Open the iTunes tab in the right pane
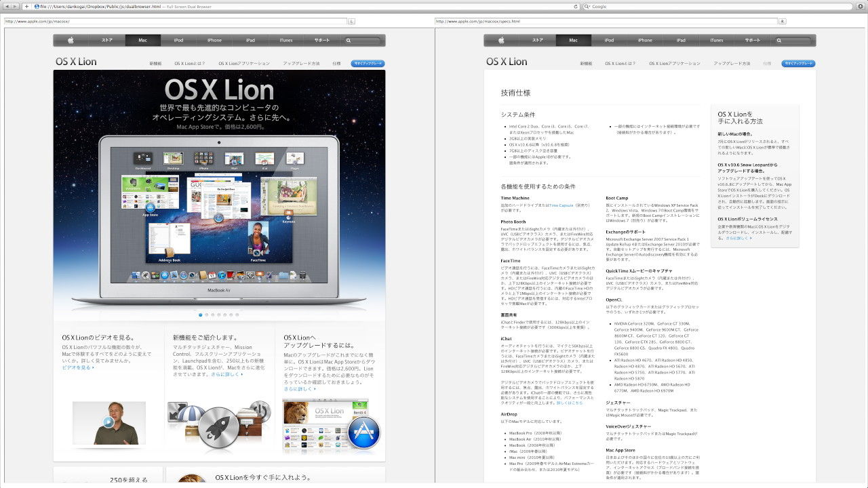The image size is (868, 488). point(717,40)
